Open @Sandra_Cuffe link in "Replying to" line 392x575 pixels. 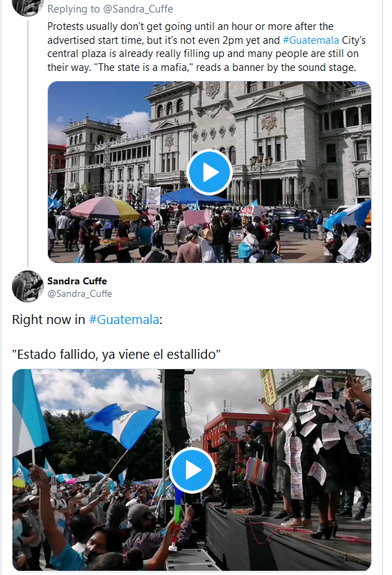coord(138,9)
